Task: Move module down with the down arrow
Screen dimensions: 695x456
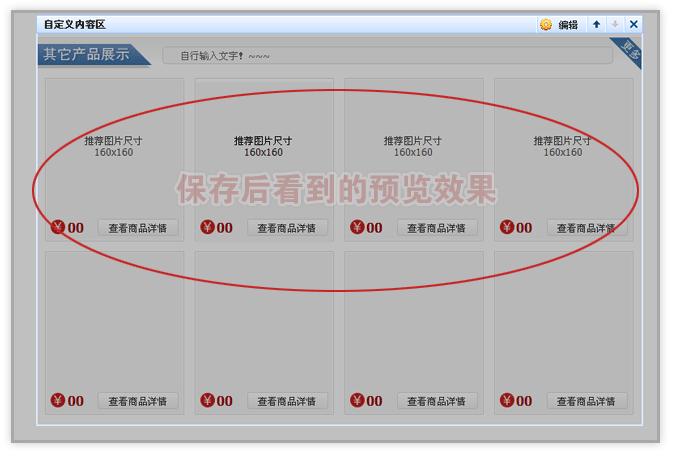Action: click(615, 25)
